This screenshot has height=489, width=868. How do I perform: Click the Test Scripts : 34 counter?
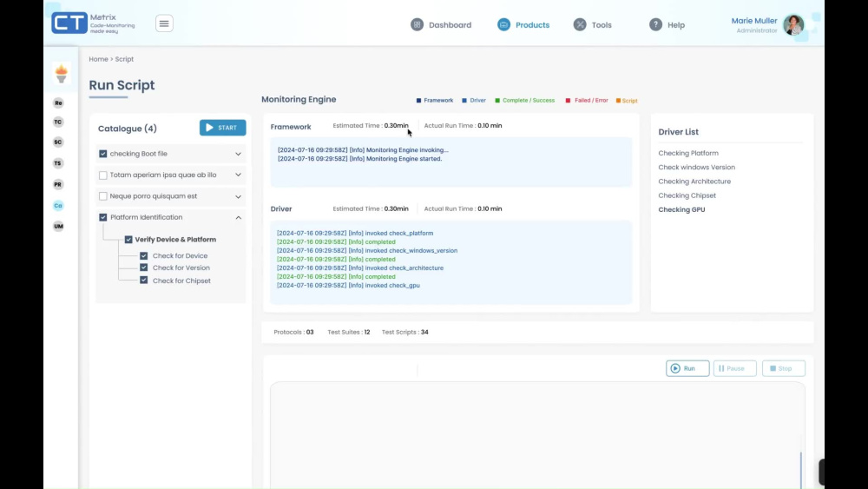404,333
